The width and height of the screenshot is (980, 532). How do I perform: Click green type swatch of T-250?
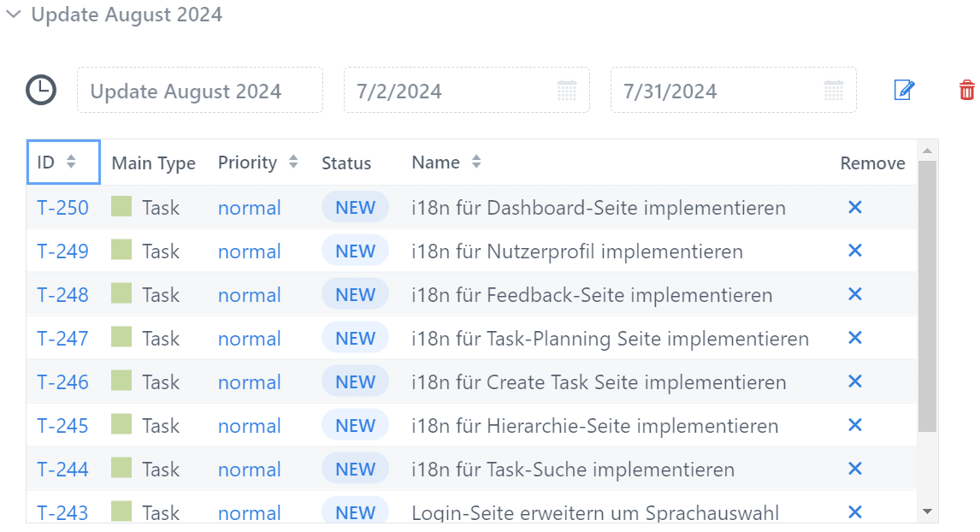point(121,206)
